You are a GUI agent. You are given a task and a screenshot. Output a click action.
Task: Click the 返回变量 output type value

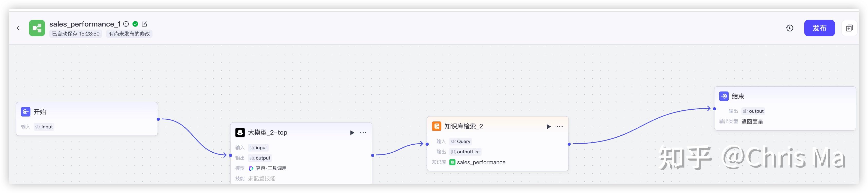click(752, 121)
